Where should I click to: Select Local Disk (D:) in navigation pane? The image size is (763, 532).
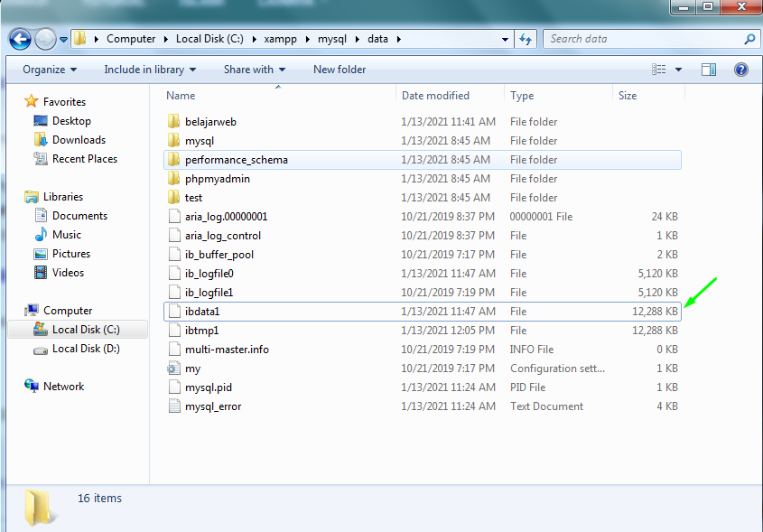point(86,349)
